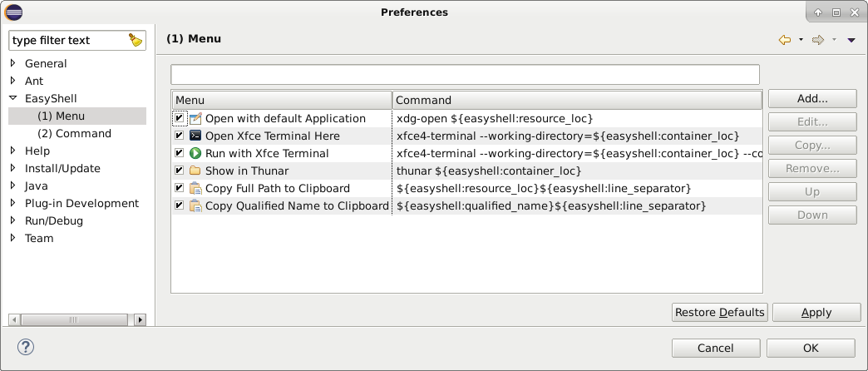Uncheck Open Xfce Terminal Here
The height and width of the screenshot is (371, 868).
coord(179,136)
